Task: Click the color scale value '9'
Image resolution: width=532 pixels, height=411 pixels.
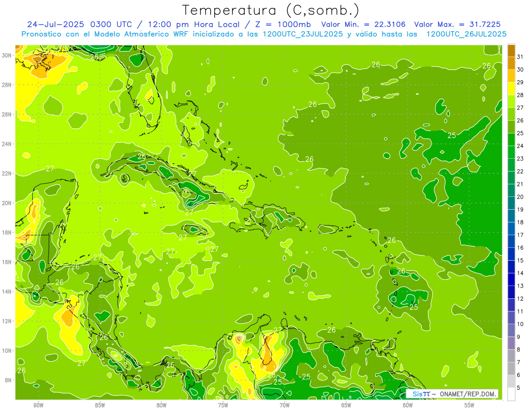Action: 519,337
